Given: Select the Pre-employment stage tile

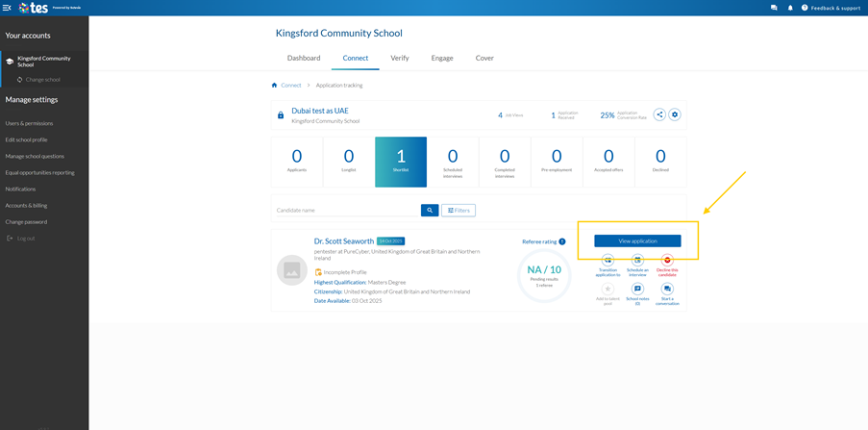Looking at the screenshot, I should coord(557,162).
